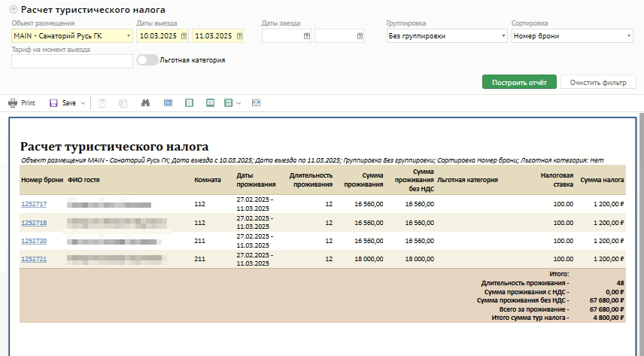Click the Тариф на момент выезда field
Image resolution: width=644 pixels, height=356 pixels.
click(x=72, y=61)
